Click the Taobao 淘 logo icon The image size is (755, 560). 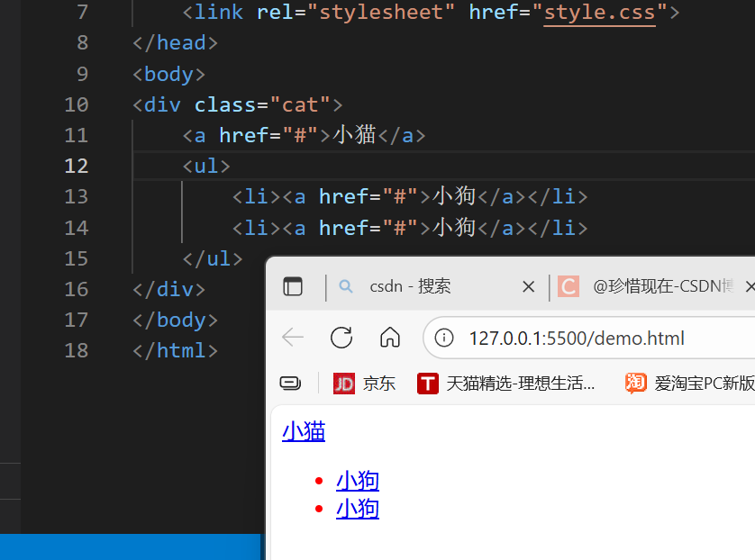coord(635,384)
